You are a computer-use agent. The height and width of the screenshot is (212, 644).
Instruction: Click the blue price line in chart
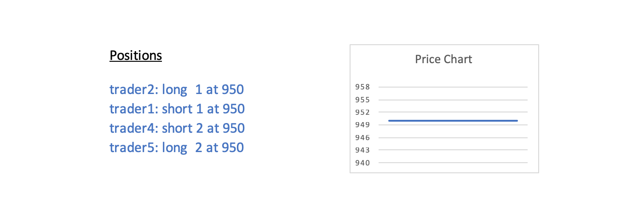pos(453,121)
